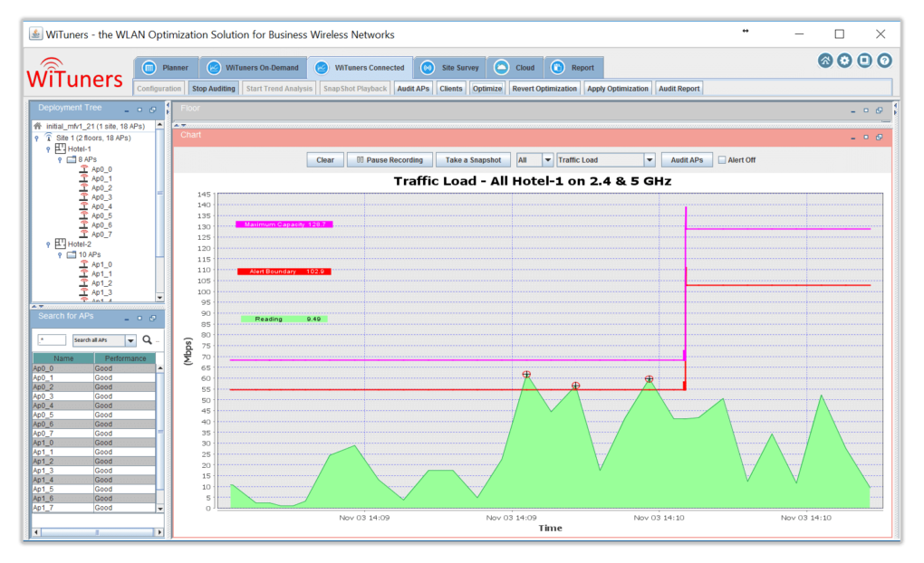Viewport: 924px width, 563px height.
Task: Take a Snapshot of the chart
Action: tap(473, 159)
